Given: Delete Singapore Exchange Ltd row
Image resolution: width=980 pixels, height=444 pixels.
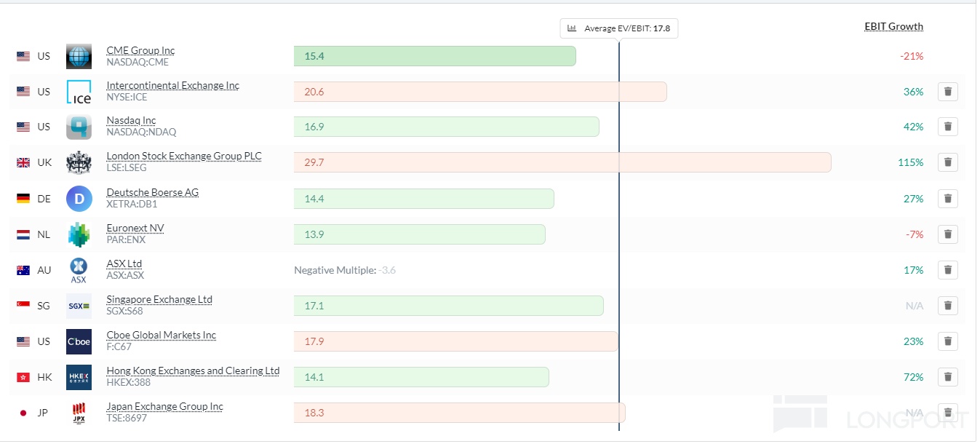Looking at the screenshot, I should click(x=947, y=306).
